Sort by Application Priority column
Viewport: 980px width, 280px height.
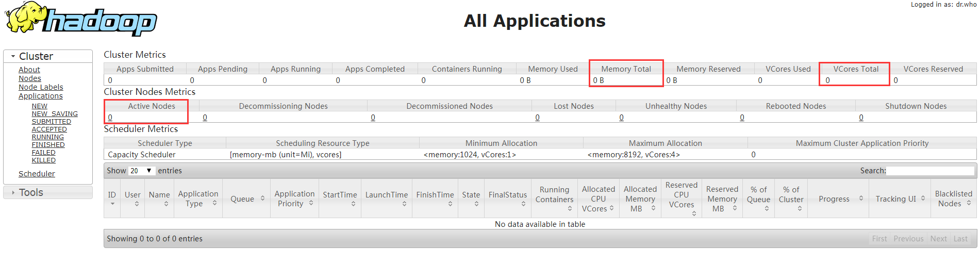(x=294, y=199)
